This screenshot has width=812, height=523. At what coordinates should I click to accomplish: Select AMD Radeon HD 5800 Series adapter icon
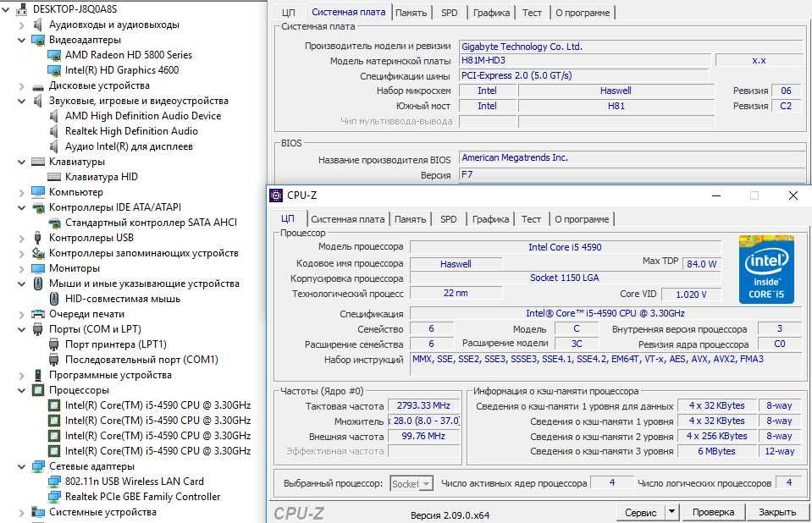click(x=54, y=55)
